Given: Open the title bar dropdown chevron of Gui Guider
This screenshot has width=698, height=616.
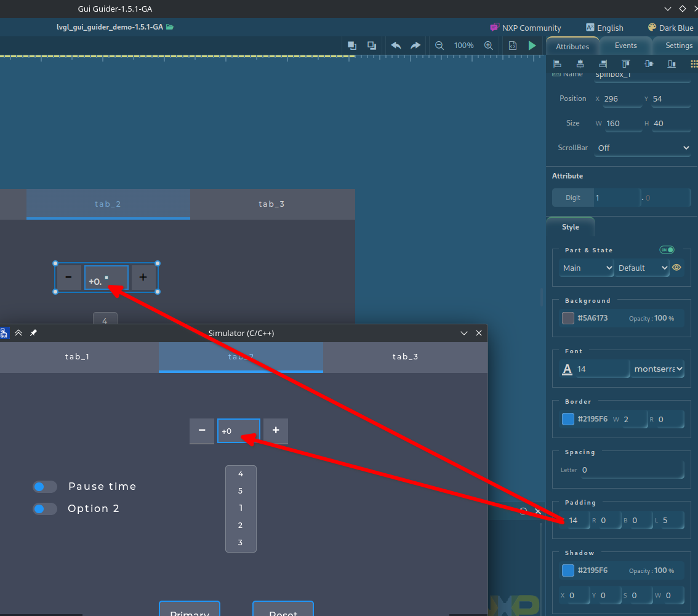Looking at the screenshot, I should [667, 9].
